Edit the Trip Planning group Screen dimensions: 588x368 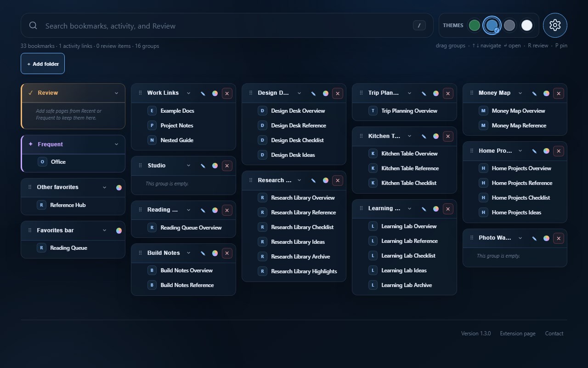[x=424, y=93]
